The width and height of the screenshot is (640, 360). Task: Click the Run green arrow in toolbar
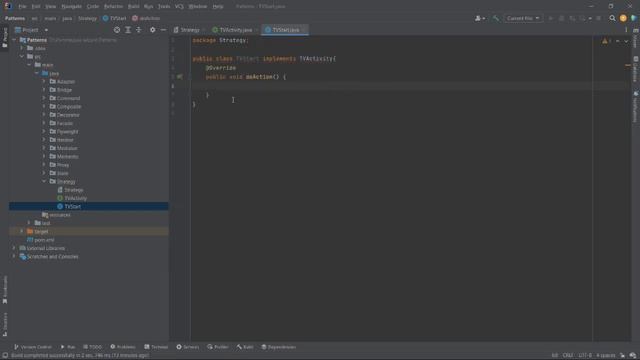pos(551,18)
